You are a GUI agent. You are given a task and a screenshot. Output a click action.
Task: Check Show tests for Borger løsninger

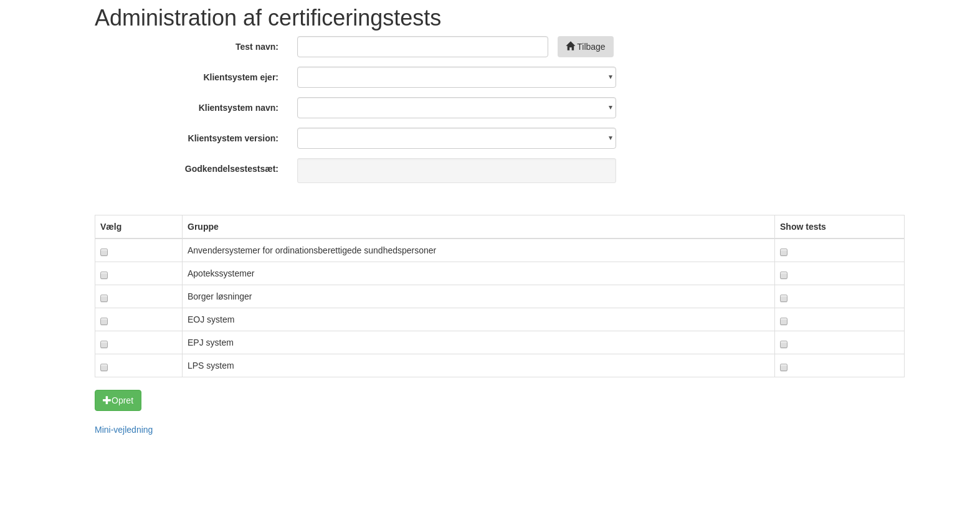(x=784, y=298)
